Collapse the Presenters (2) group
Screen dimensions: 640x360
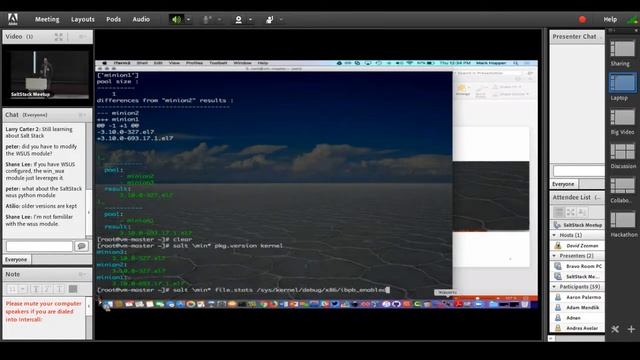(554, 256)
